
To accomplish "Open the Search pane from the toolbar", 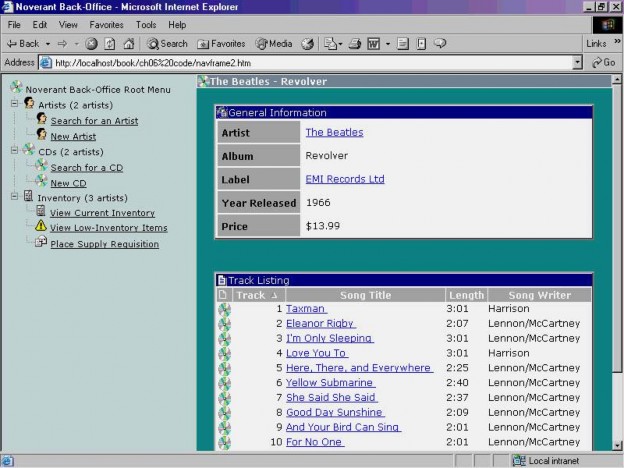I will (167, 44).
